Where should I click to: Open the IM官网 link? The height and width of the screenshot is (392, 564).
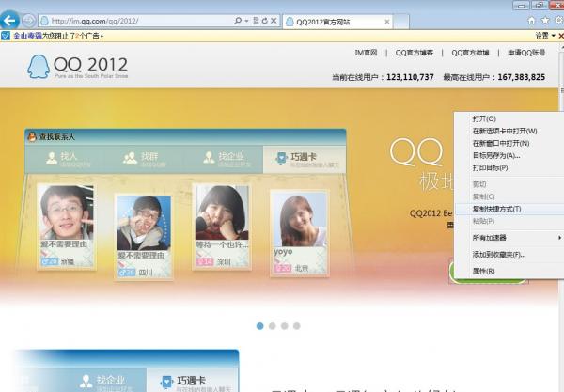click(x=366, y=53)
